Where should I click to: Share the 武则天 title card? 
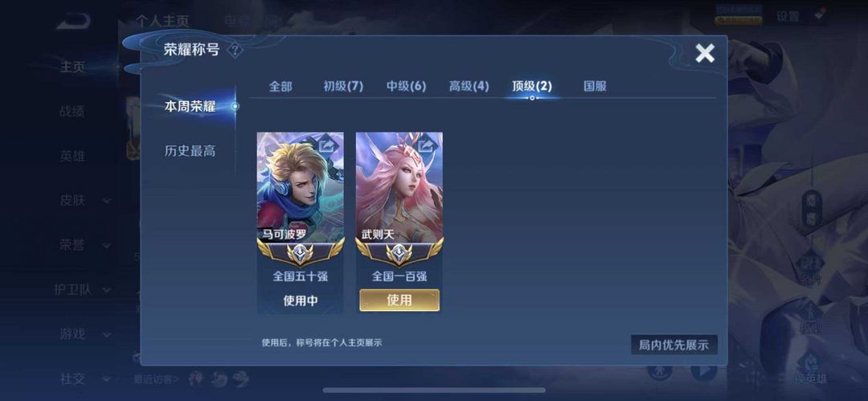point(427,145)
